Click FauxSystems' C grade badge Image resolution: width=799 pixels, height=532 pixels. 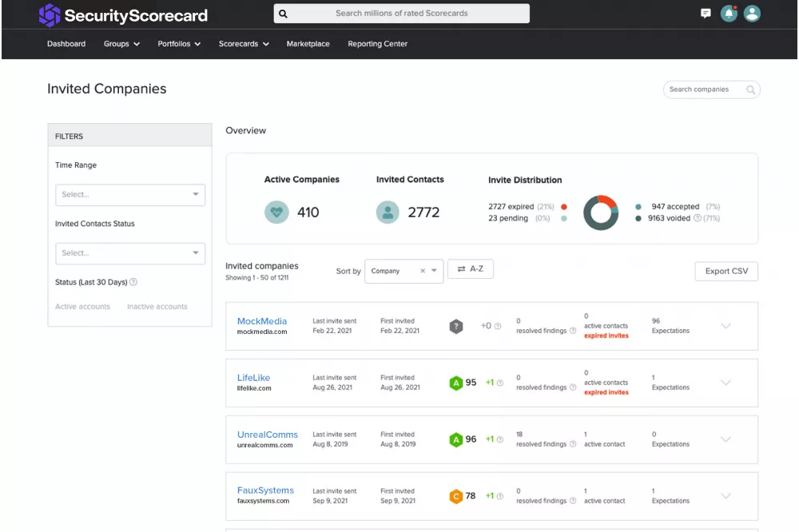coord(455,496)
